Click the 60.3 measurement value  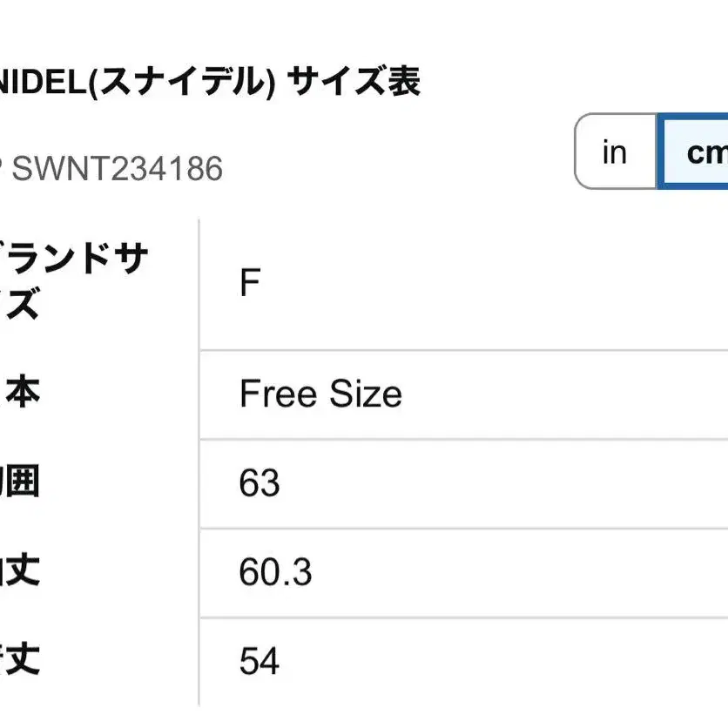275,572
